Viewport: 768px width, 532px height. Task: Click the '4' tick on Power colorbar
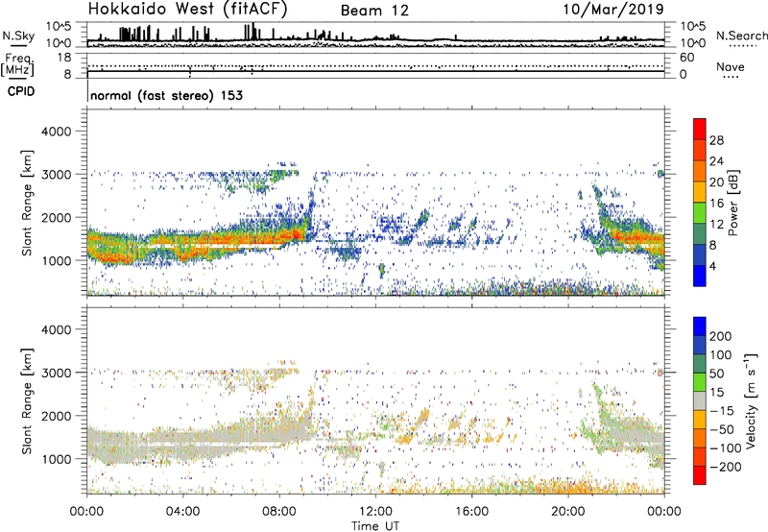[x=712, y=265]
